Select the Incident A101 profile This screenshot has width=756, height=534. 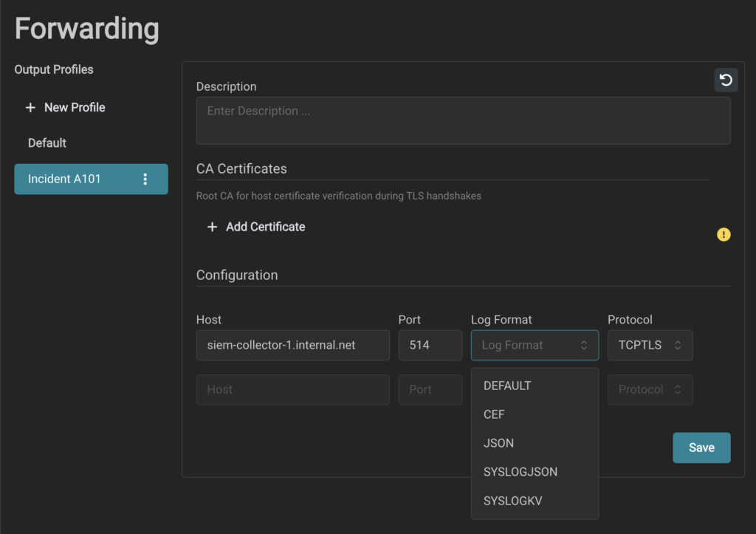click(x=65, y=179)
